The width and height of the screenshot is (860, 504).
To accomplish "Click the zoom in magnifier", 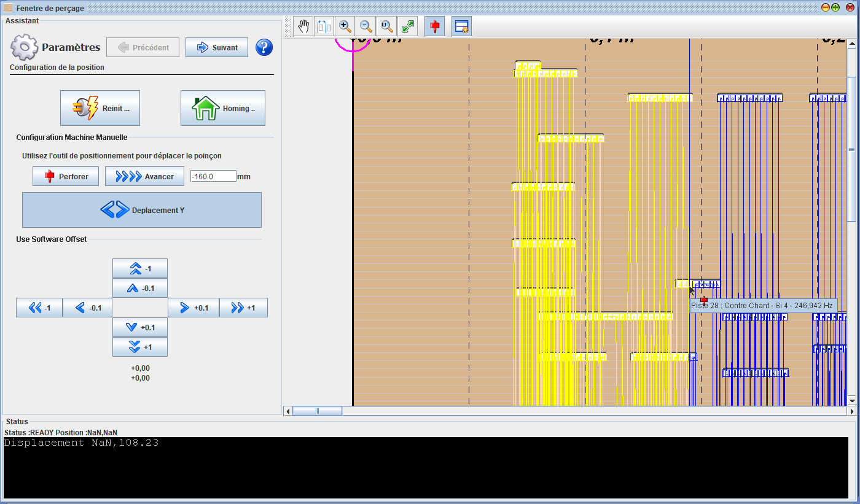I will [x=345, y=26].
